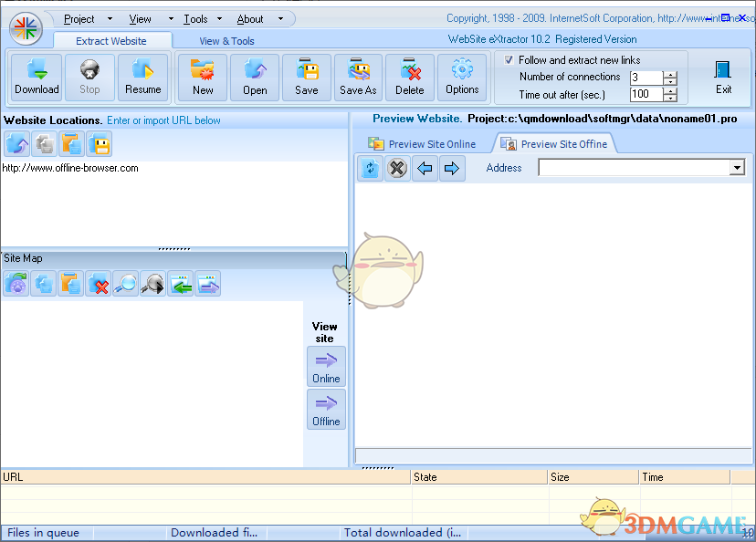Refresh the offline preview page
Screen dimensions: 756x542
(370, 168)
